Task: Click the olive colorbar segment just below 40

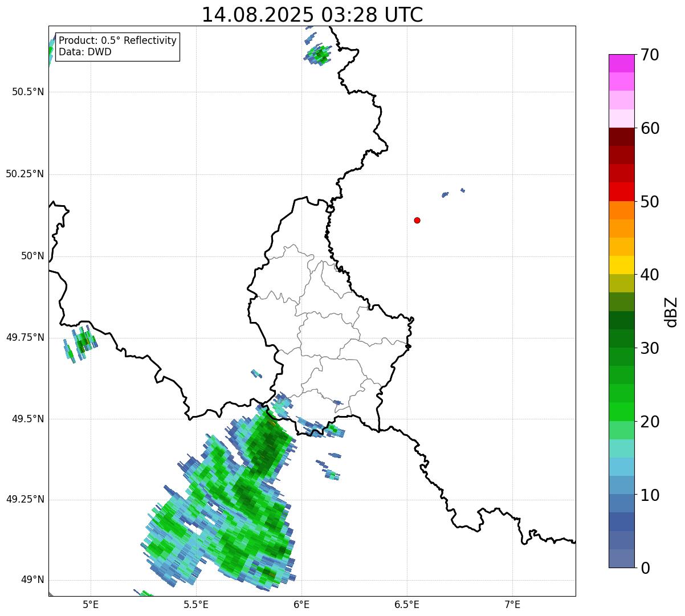Action: (x=621, y=283)
